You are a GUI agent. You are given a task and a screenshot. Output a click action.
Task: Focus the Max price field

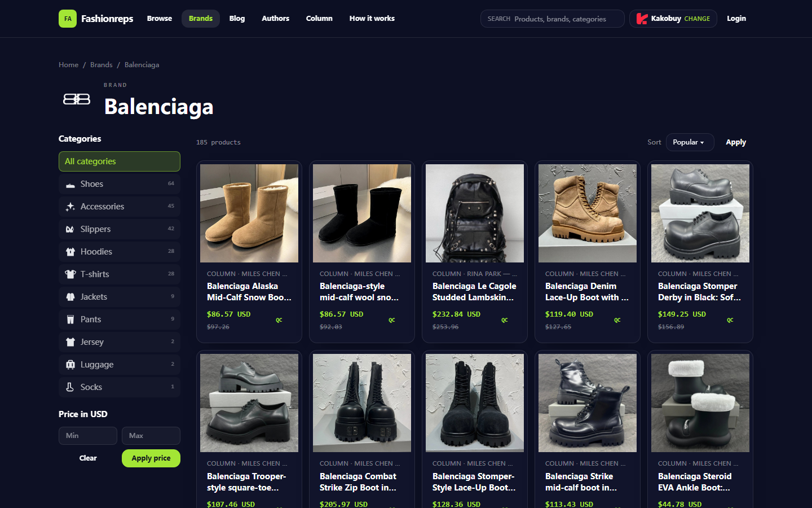tap(151, 436)
